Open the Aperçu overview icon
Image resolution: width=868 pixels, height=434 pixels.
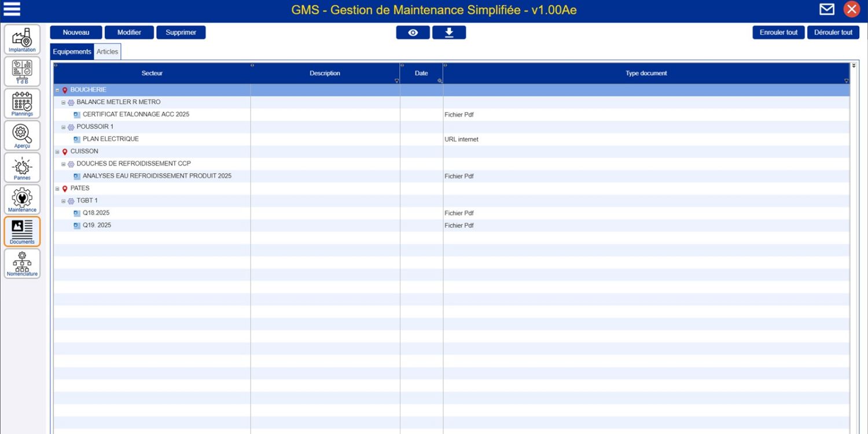[x=22, y=135]
